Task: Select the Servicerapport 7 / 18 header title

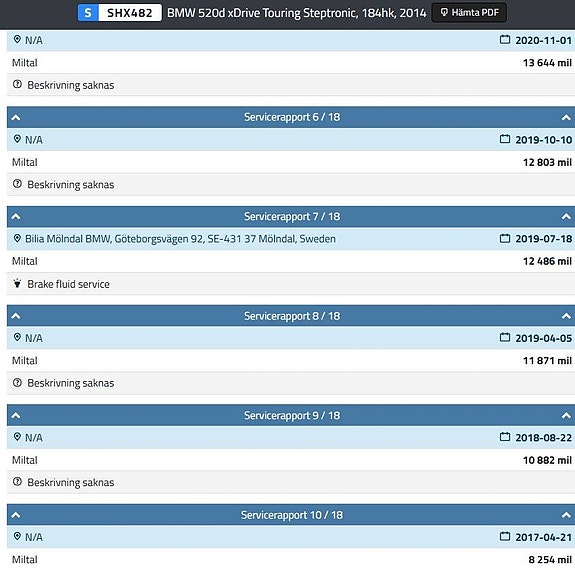Action: [292, 217]
